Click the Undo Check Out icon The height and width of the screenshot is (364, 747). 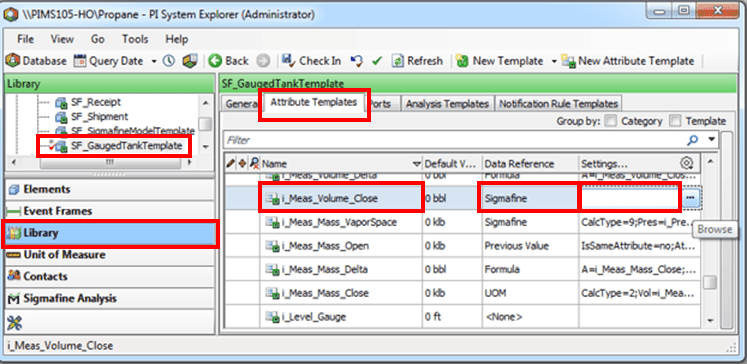[x=356, y=61]
